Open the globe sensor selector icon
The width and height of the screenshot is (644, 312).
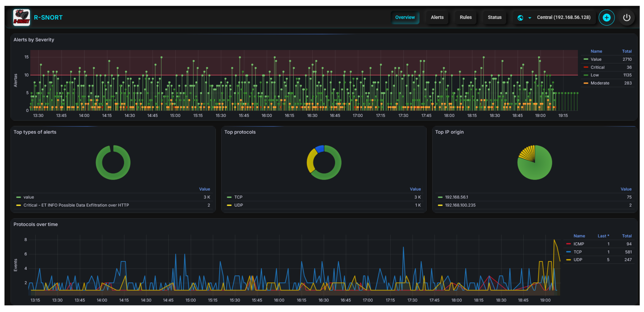click(520, 18)
